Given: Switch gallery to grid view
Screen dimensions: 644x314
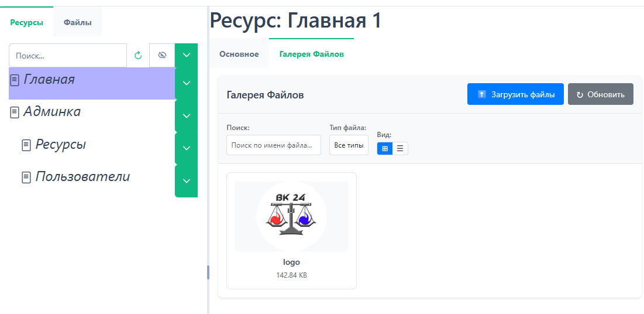Looking at the screenshot, I should point(385,149).
